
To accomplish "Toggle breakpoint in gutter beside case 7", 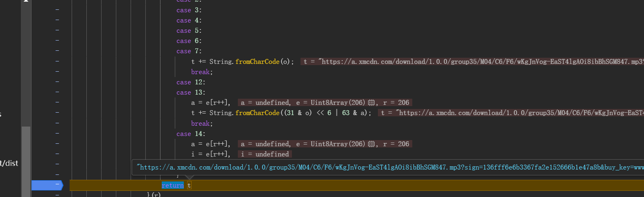I will tap(57, 51).
